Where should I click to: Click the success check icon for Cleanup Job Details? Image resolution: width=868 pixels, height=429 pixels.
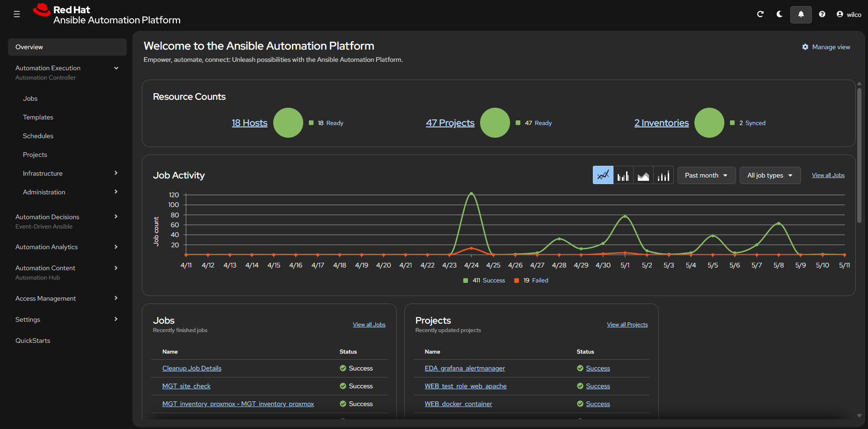point(343,368)
